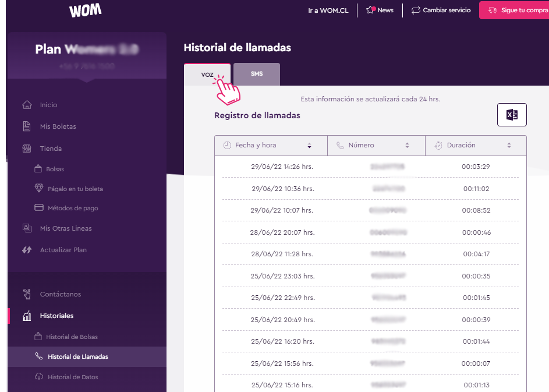The image size is (549, 392).
Task: Select Bolsas under Tienda
Action: [x=55, y=169]
